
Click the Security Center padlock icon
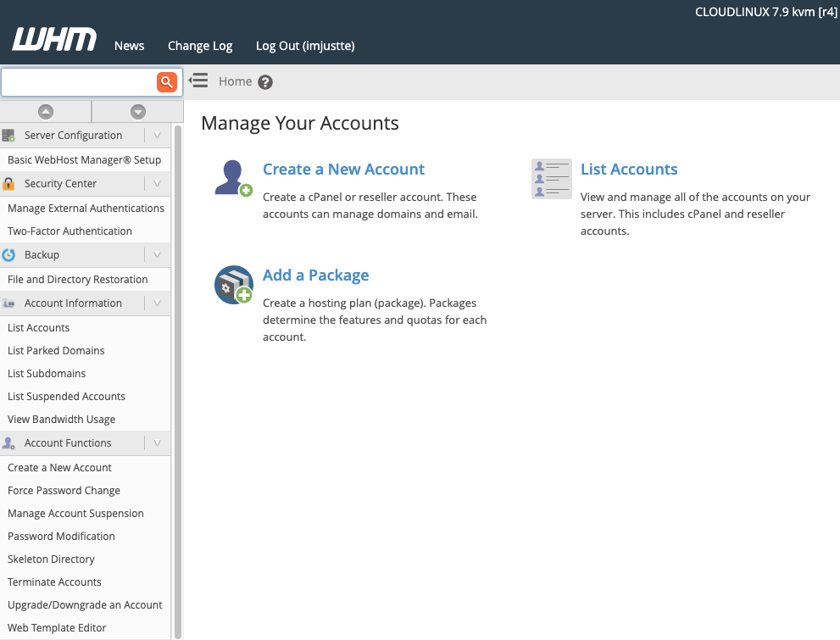pyautogui.click(x=9, y=184)
